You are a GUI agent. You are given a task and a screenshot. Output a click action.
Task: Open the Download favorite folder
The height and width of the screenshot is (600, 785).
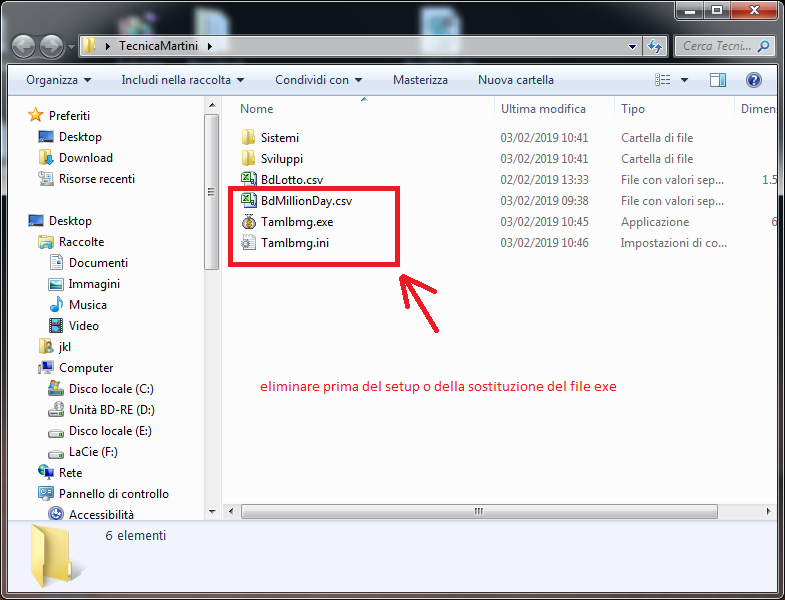click(76, 158)
